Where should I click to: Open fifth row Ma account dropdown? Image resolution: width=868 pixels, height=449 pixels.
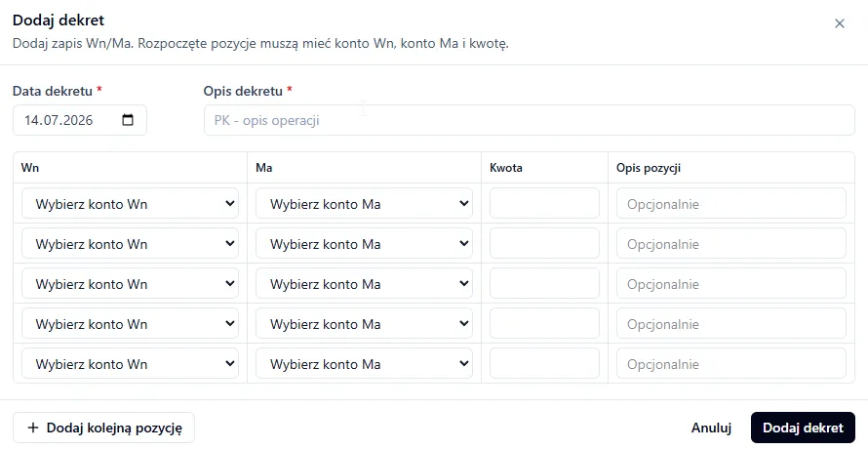point(364,363)
